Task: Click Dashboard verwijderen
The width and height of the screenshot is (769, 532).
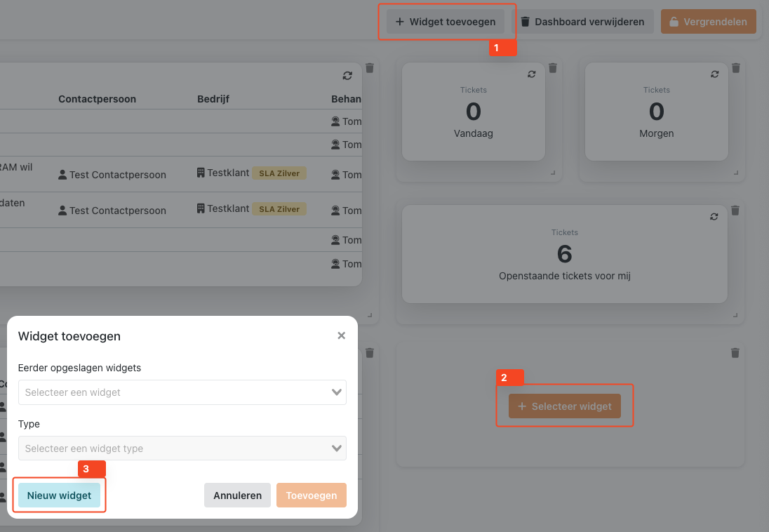Action: (x=582, y=22)
